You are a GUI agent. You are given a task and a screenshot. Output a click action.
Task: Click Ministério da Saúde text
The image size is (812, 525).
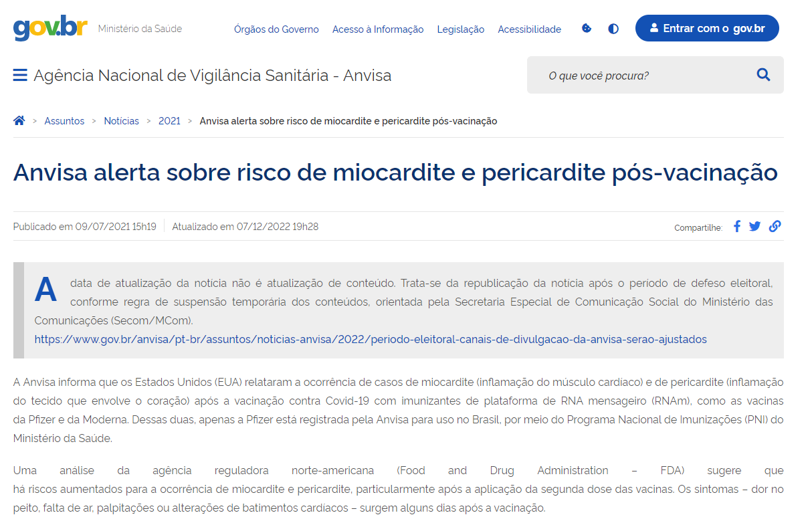140,29
